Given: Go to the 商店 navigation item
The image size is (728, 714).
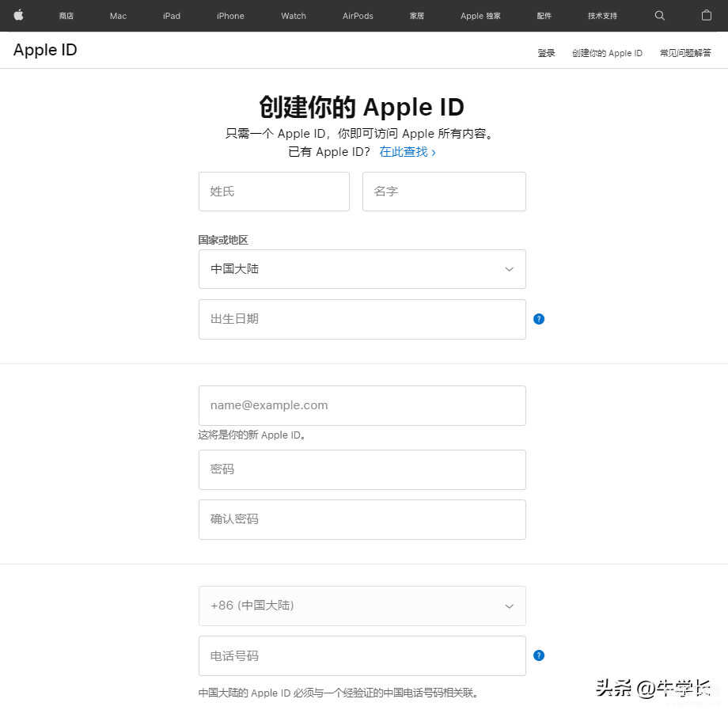Looking at the screenshot, I should [66, 16].
